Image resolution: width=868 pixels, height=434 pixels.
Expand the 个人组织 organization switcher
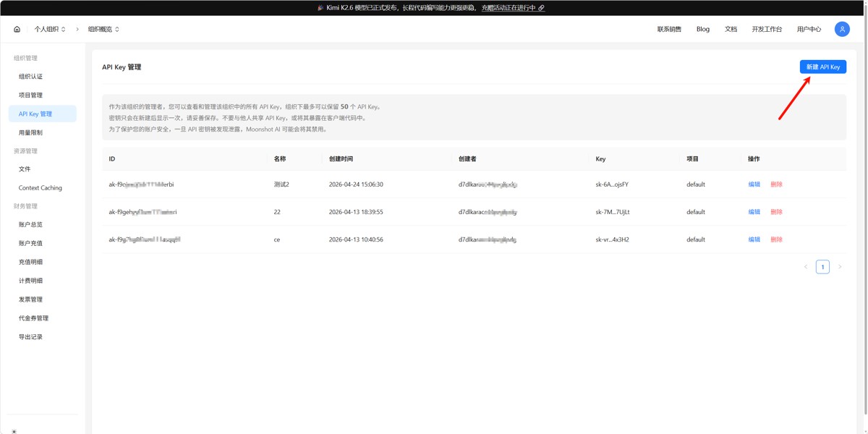click(x=50, y=30)
